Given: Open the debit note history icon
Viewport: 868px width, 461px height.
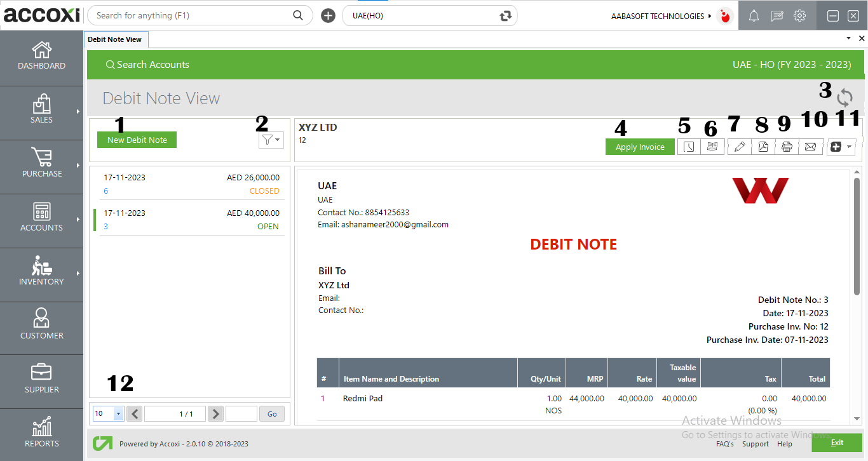Looking at the screenshot, I should [689, 147].
